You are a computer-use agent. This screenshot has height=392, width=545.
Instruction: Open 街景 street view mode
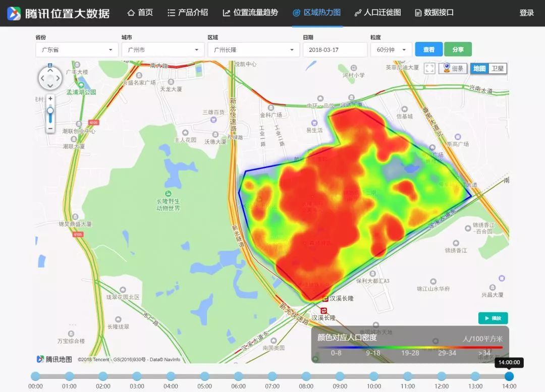(x=452, y=69)
